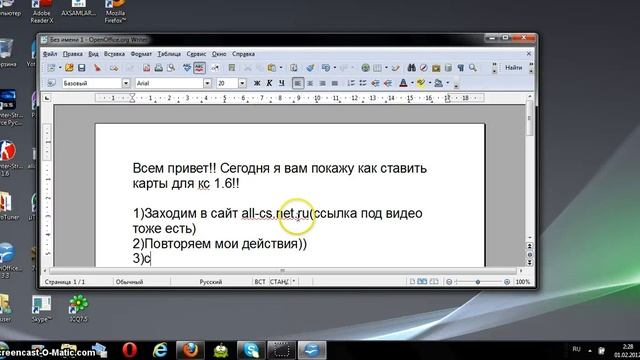The image size is (640, 360).
Task: Toggle numbered list
Action: 351,83
